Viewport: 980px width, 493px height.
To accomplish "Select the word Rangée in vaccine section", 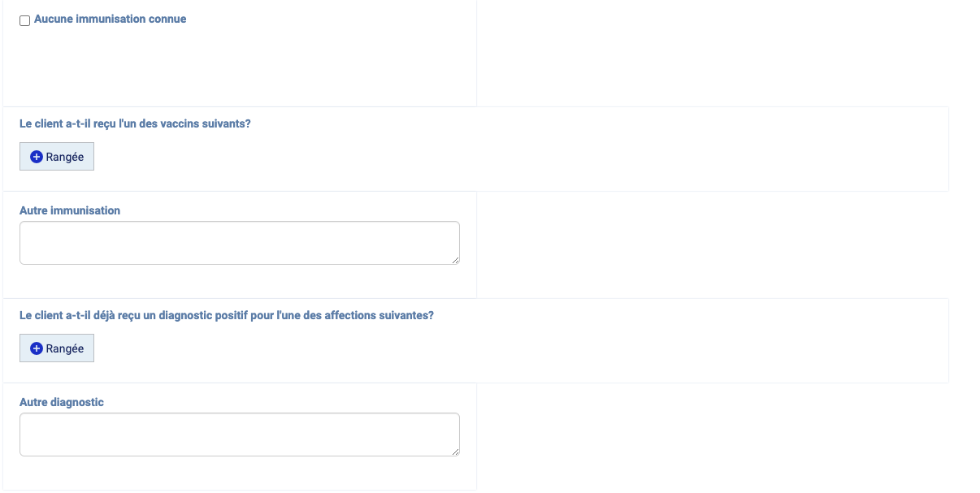I will [x=65, y=157].
